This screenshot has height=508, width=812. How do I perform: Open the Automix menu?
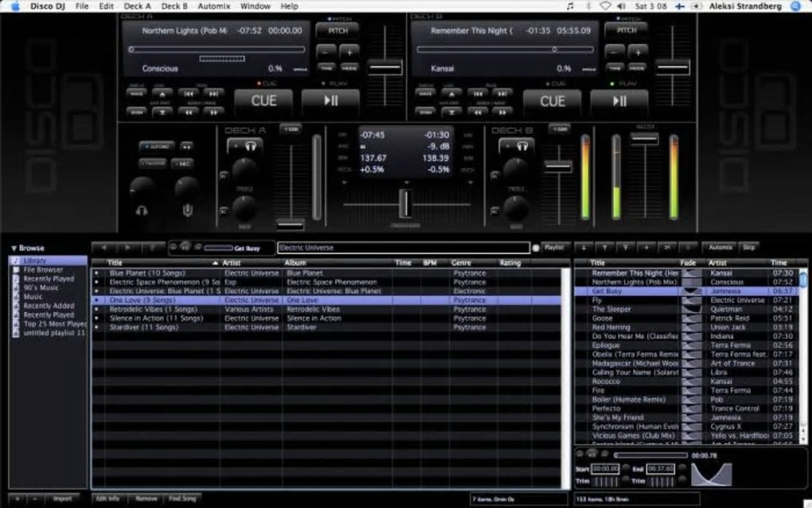click(213, 6)
